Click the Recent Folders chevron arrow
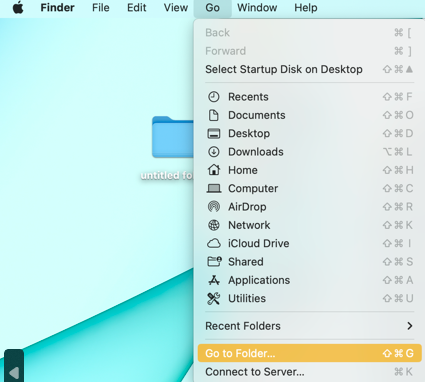The height and width of the screenshot is (382, 425). pos(410,326)
